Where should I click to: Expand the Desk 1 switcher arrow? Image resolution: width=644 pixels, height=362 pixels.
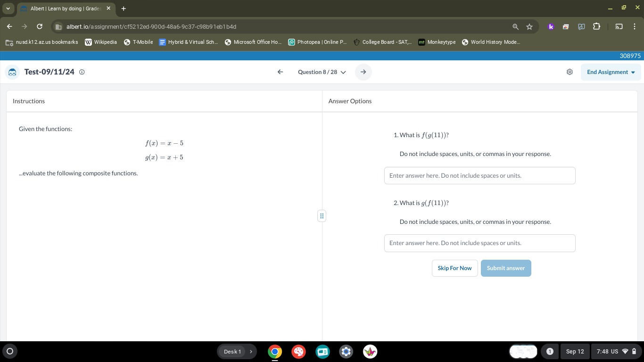[x=251, y=352]
